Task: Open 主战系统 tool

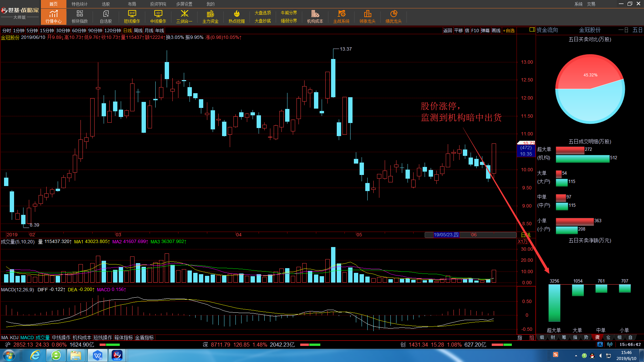Action: (x=341, y=16)
